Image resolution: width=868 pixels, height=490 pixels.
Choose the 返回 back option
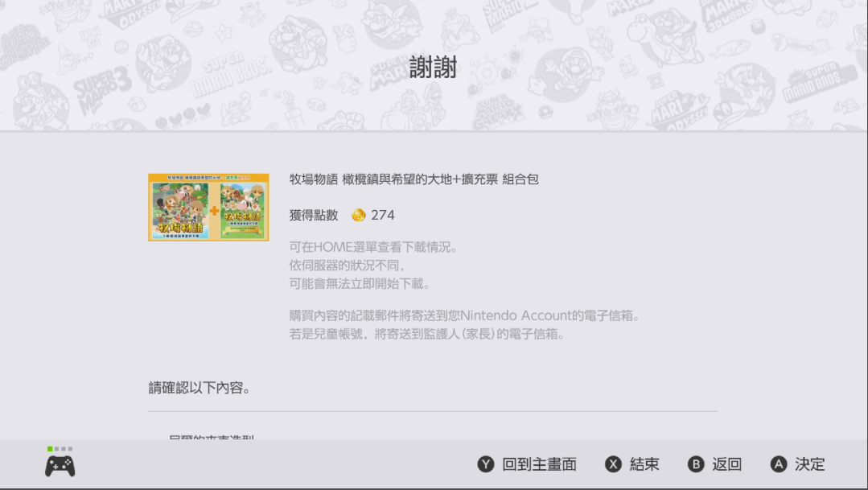727,464
